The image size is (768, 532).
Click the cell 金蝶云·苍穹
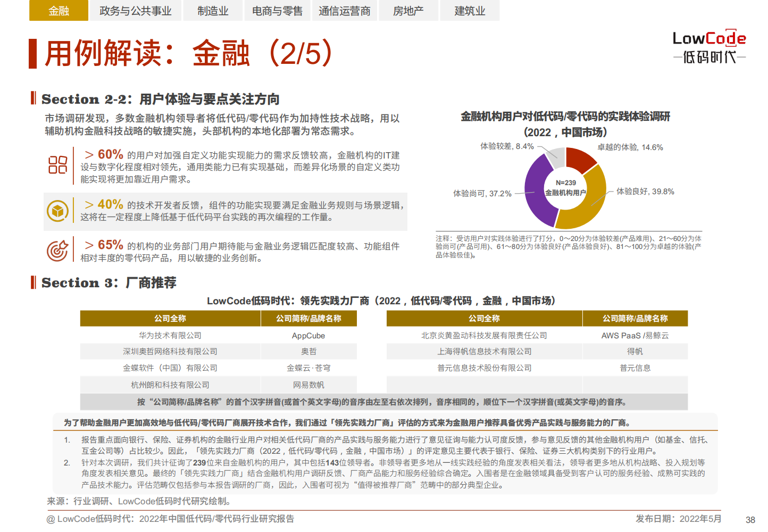(308, 368)
